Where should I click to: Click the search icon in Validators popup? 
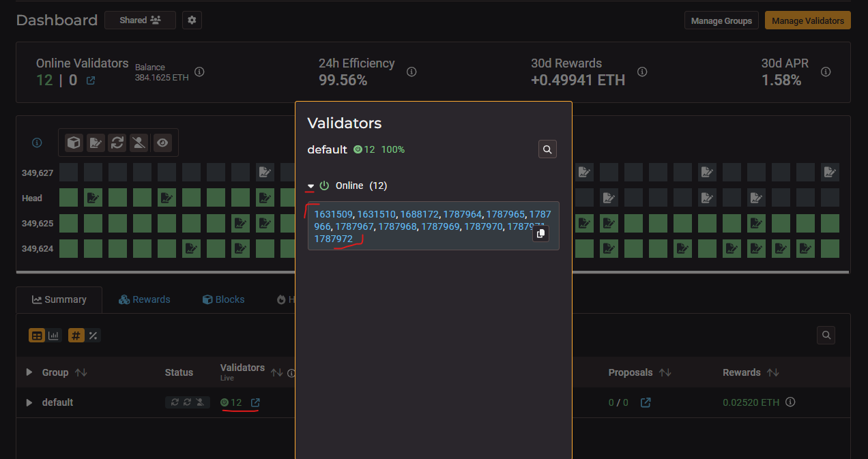547,149
